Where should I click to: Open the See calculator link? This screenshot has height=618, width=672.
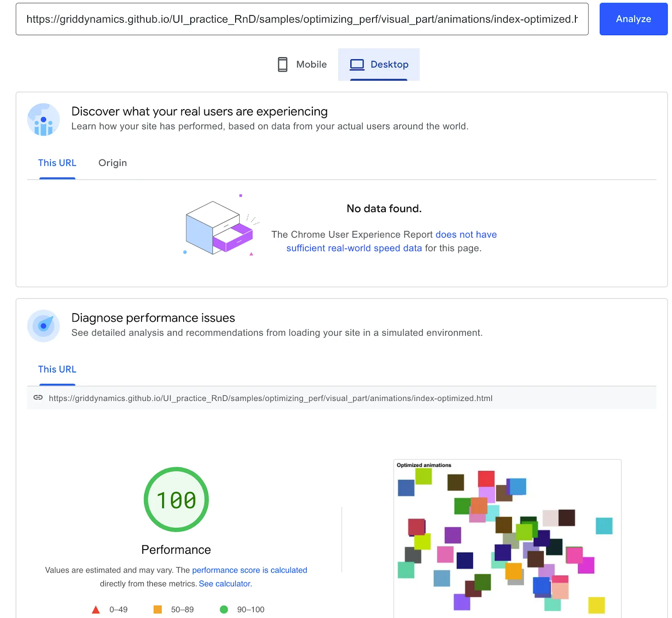pyautogui.click(x=225, y=584)
